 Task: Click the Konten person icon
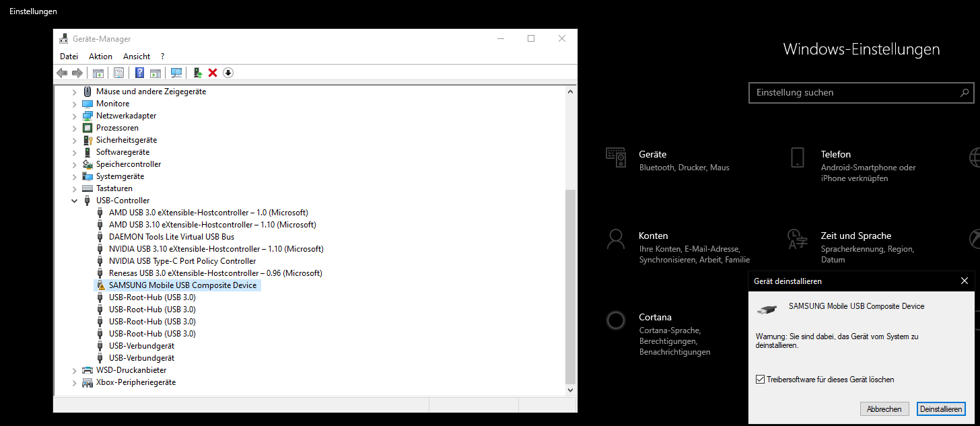tap(616, 239)
